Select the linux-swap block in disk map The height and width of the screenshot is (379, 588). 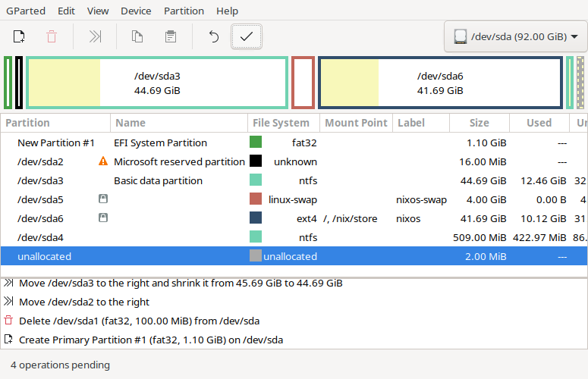point(303,83)
